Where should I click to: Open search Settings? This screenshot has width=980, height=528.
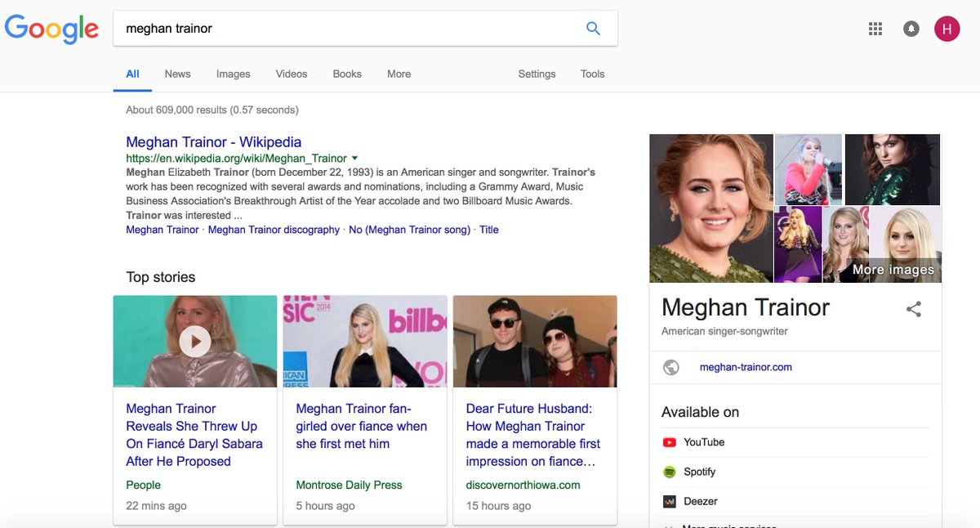[x=537, y=74]
